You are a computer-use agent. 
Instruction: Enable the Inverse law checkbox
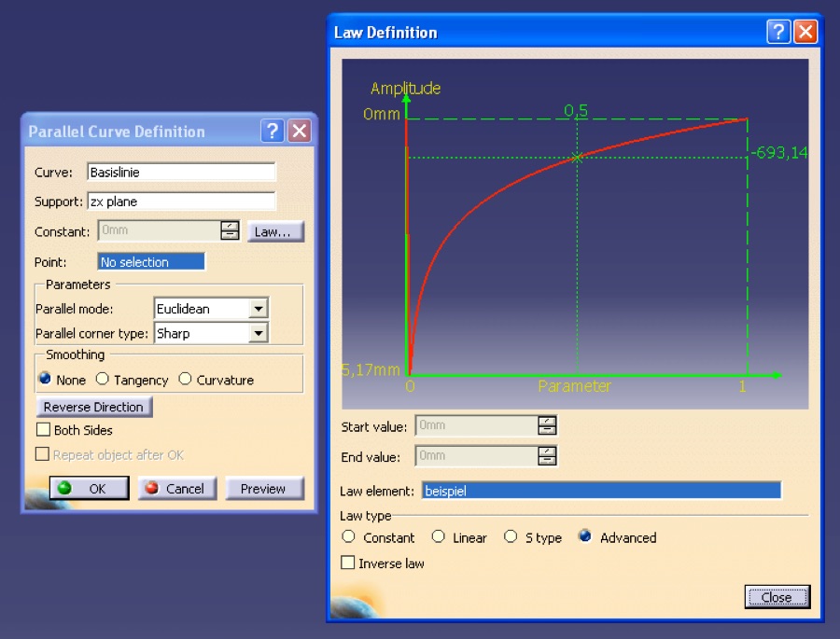point(348,563)
